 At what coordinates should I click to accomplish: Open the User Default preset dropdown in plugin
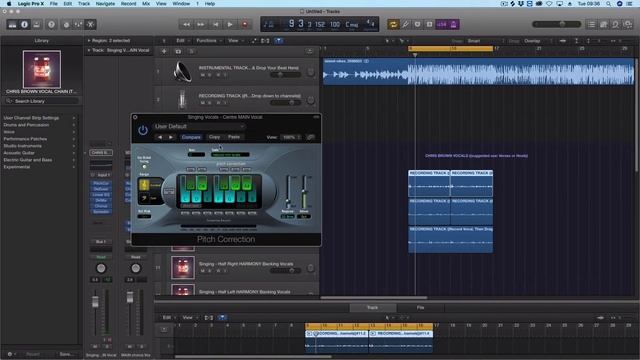click(x=199, y=127)
